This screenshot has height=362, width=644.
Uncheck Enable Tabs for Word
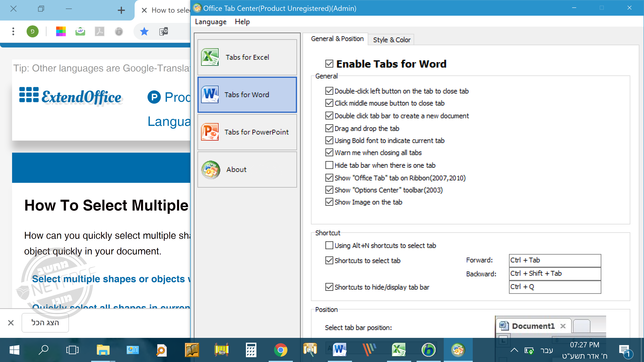tap(329, 64)
